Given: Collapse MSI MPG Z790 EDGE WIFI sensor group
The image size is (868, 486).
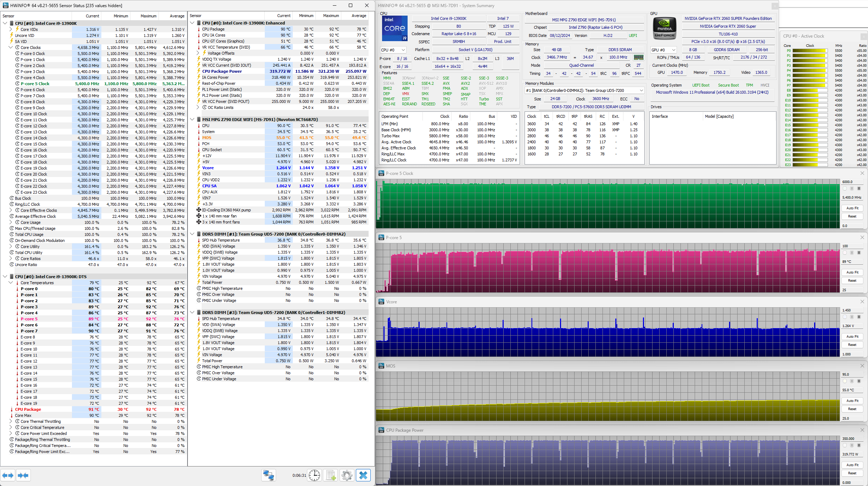Looking at the screenshot, I should coord(192,120).
